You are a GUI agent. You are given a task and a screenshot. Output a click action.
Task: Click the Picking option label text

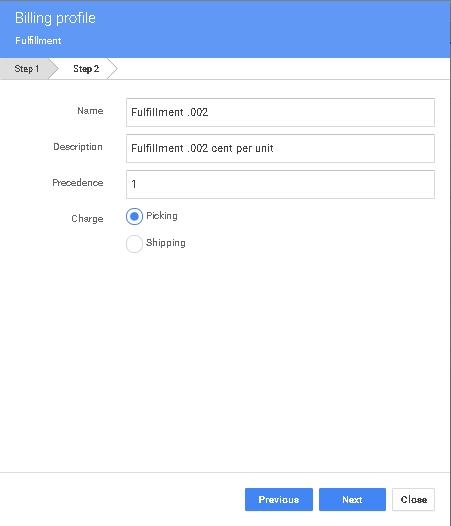point(162,216)
